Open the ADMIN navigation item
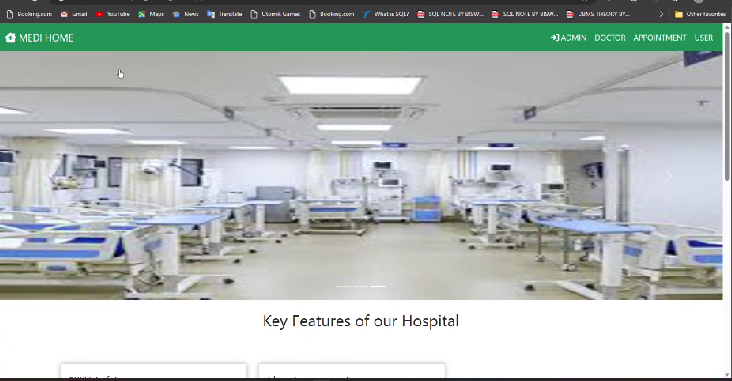This screenshot has height=381, width=732. [569, 37]
